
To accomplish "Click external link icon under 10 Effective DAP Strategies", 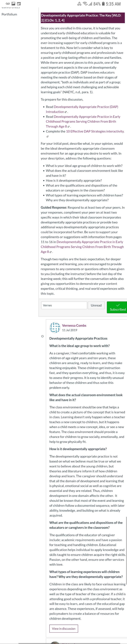I will click(x=48, y=136).
